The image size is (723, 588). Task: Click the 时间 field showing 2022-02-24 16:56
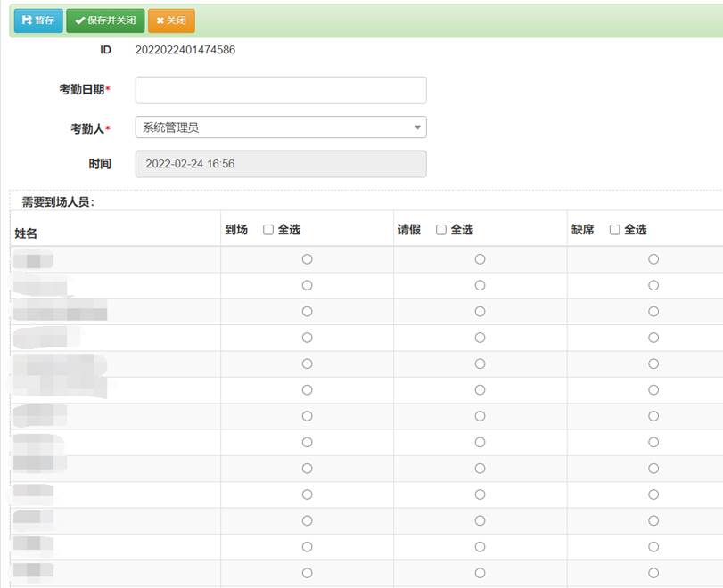click(x=281, y=164)
